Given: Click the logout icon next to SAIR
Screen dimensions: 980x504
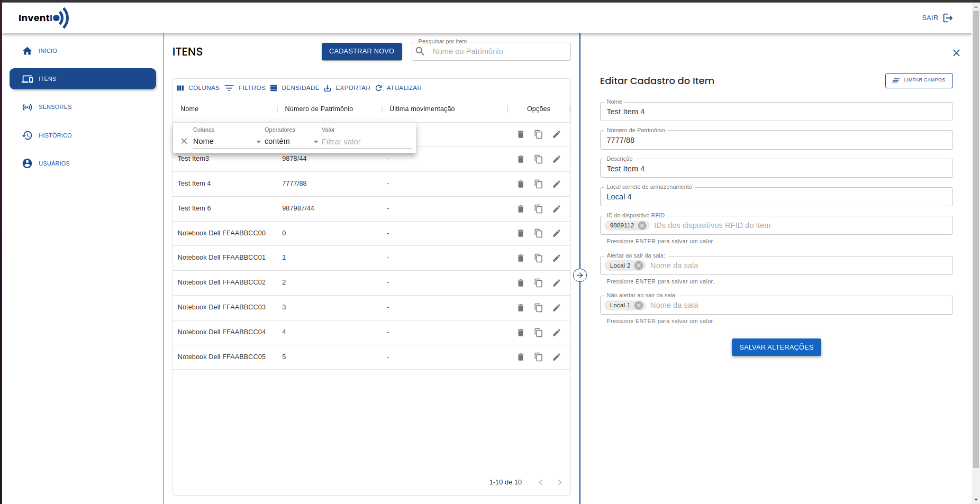Looking at the screenshot, I should coord(949,17).
